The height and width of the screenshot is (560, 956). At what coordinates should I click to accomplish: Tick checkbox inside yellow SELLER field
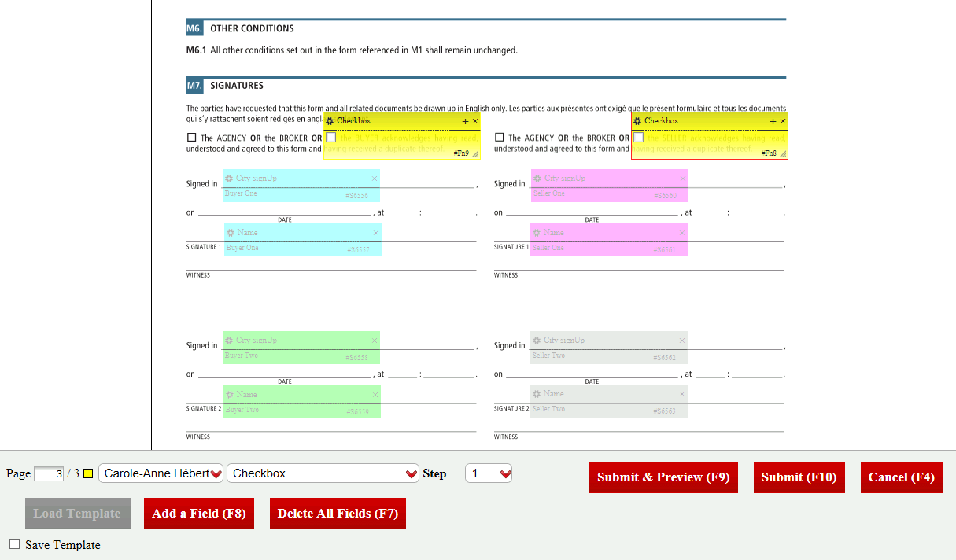click(x=639, y=138)
